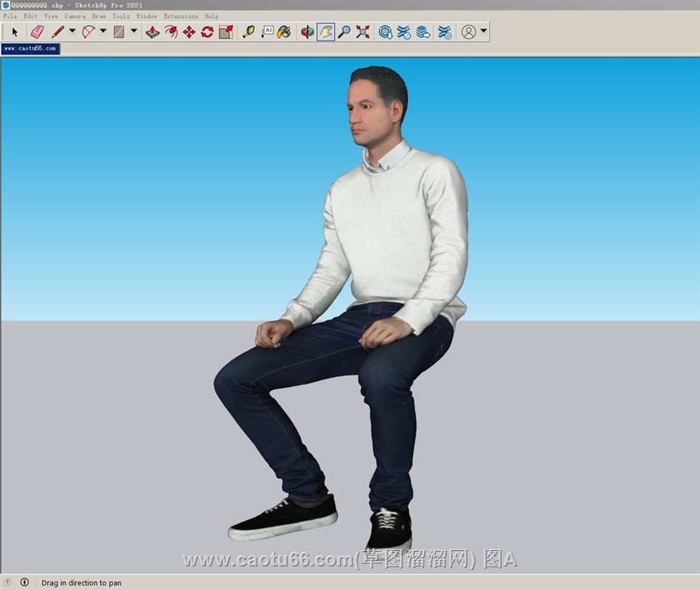Click the credits info icon in status bar
This screenshot has width=700, height=590.
[x=24, y=583]
